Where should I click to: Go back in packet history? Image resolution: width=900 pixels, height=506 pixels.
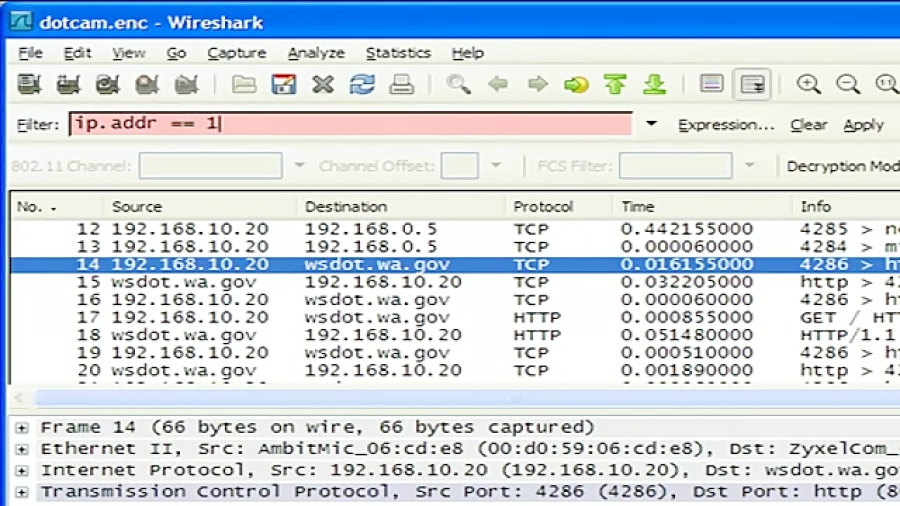coord(498,84)
